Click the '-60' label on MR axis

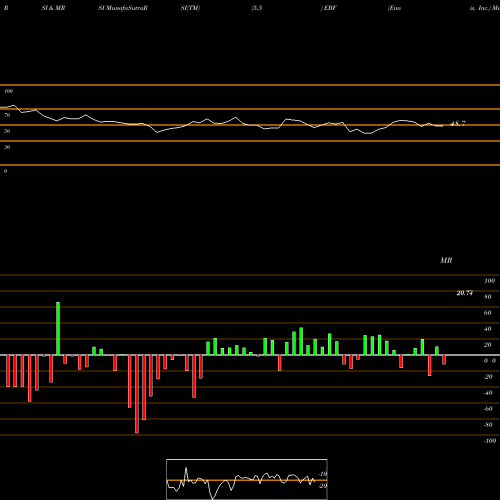tap(488, 409)
